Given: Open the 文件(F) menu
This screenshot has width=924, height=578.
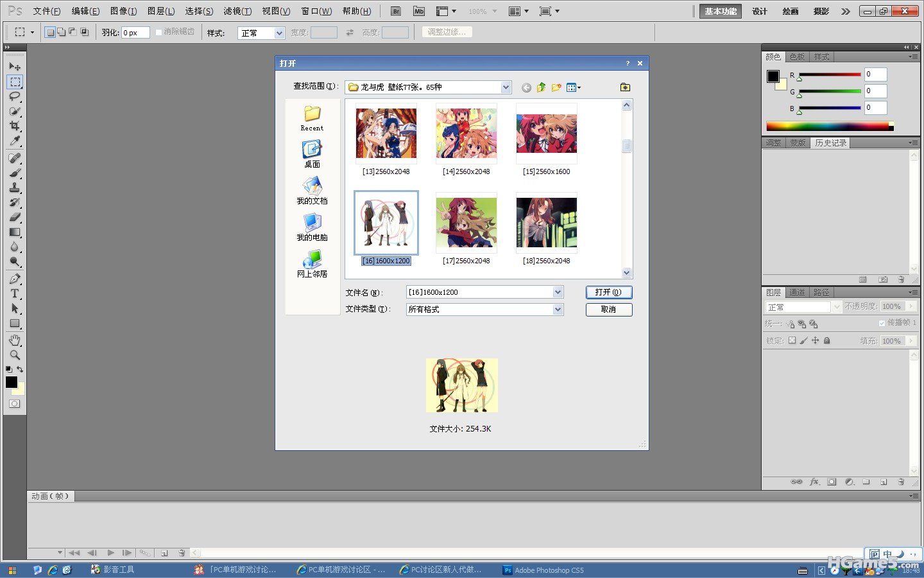Looking at the screenshot, I should tap(47, 11).
